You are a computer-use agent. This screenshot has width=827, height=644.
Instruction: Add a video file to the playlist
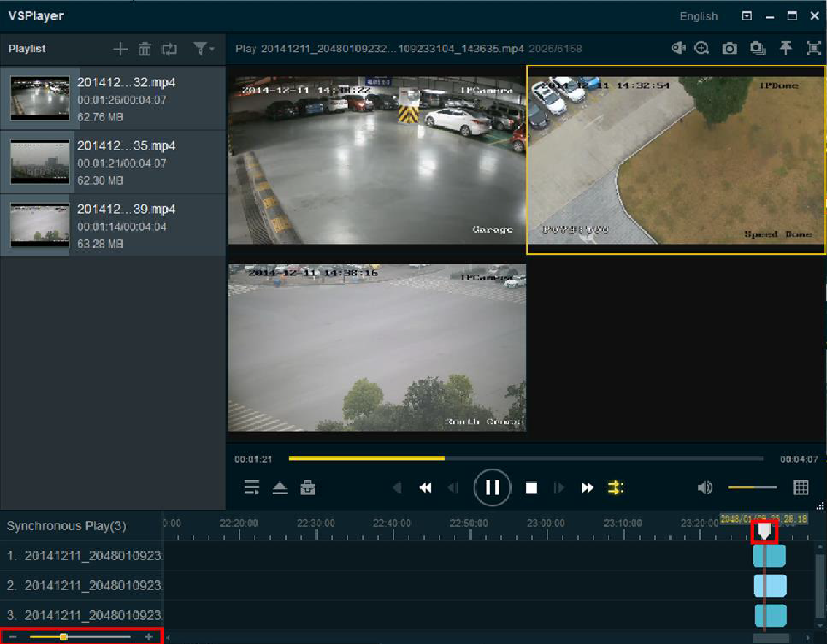120,49
